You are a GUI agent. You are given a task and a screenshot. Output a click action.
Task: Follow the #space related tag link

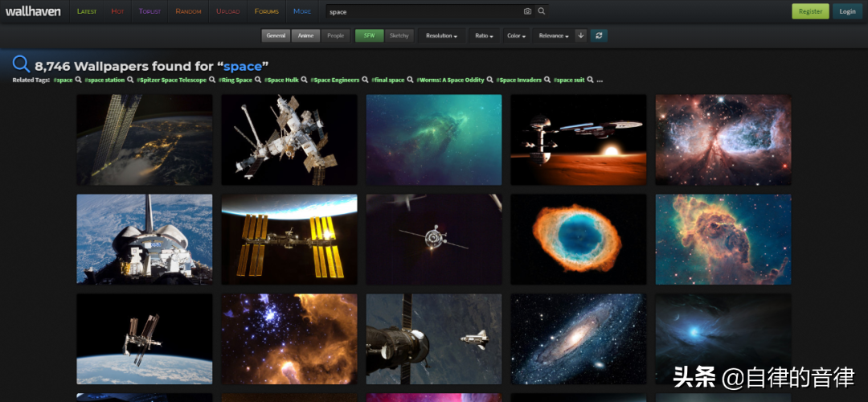coord(63,80)
